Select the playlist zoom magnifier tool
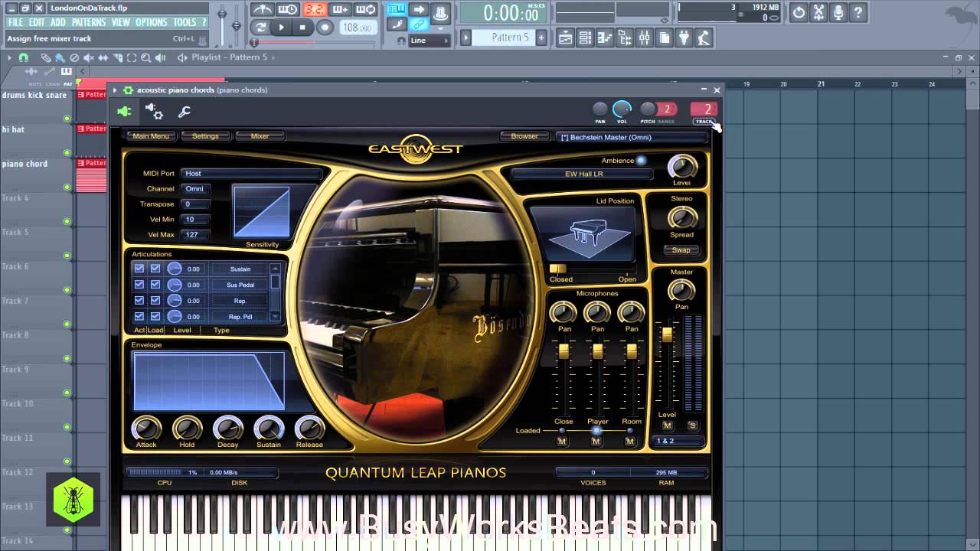980x551 pixels. 145,57
